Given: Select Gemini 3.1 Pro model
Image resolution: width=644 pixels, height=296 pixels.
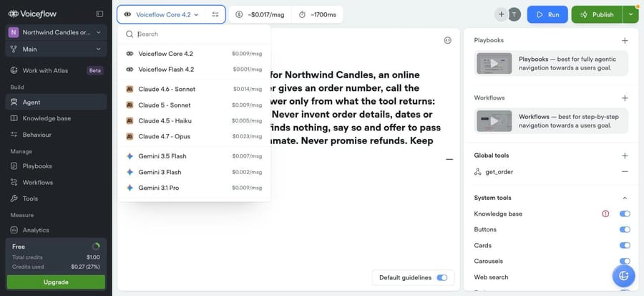Looking at the screenshot, I should tap(194, 188).
